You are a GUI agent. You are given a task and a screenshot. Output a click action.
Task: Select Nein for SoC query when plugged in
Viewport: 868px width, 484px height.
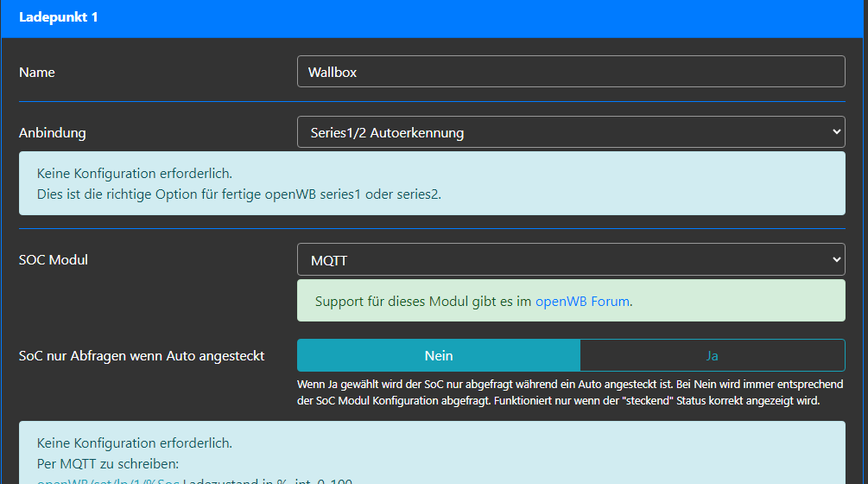(439, 355)
